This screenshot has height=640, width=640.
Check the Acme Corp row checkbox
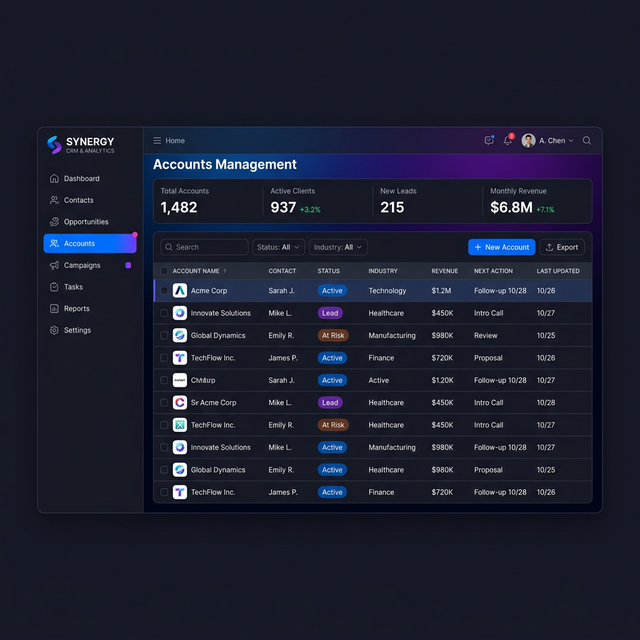[x=164, y=291]
